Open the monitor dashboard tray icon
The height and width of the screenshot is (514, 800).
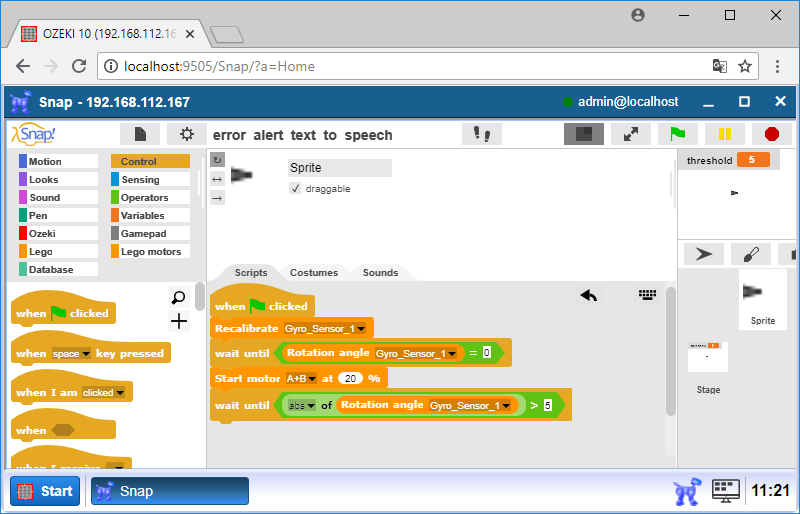point(726,491)
